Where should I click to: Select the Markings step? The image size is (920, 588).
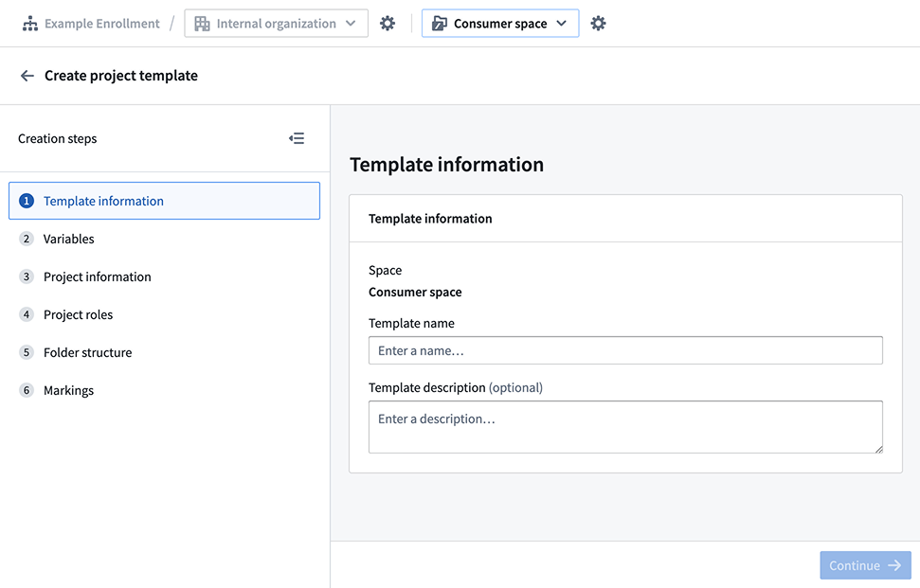pyautogui.click(x=68, y=390)
